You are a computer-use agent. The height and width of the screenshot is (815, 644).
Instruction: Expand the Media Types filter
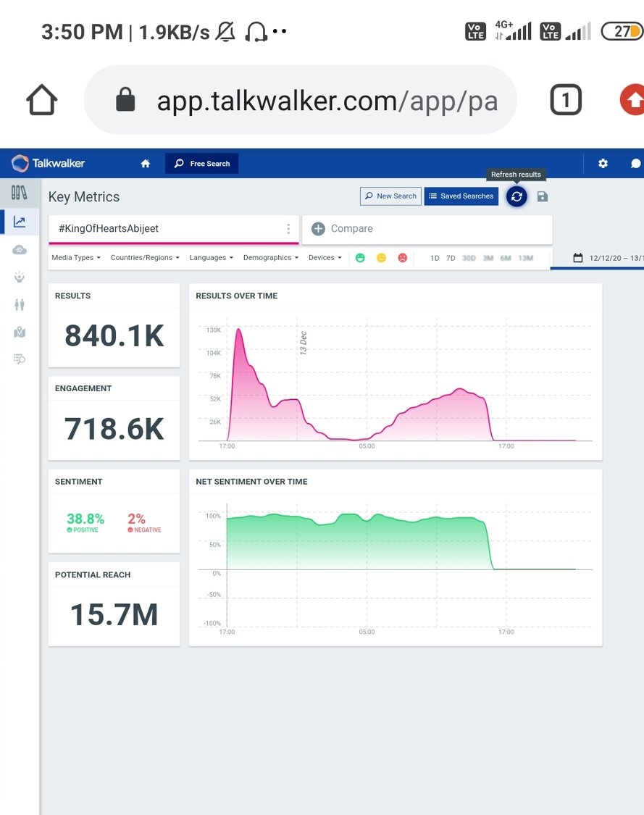coord(76,257)
